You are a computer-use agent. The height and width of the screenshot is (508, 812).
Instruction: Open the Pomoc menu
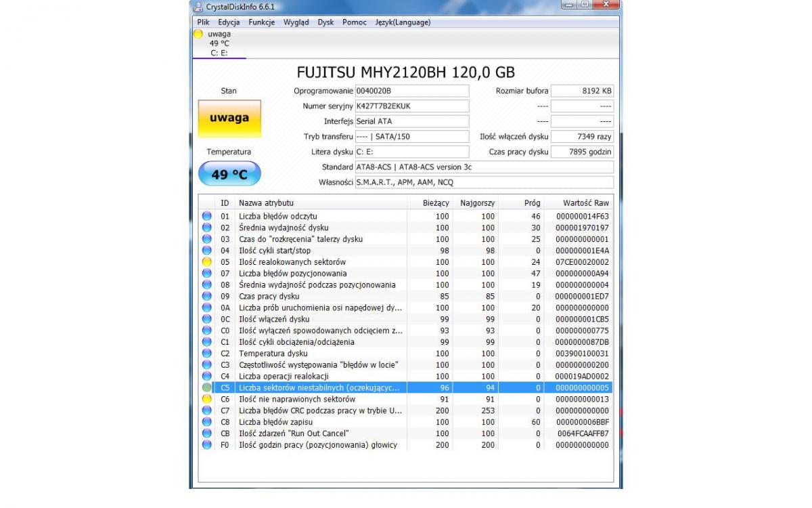[x=355, y=22]
